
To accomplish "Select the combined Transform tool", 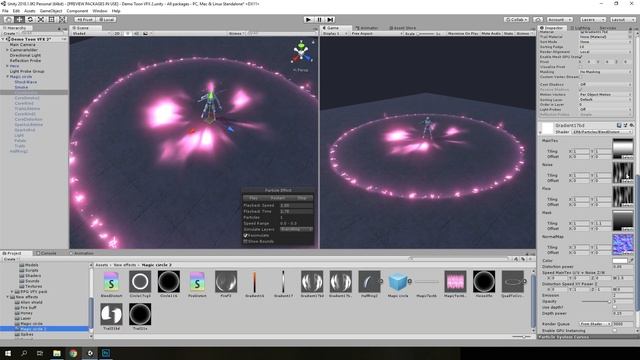I will (x=62, y=19).
